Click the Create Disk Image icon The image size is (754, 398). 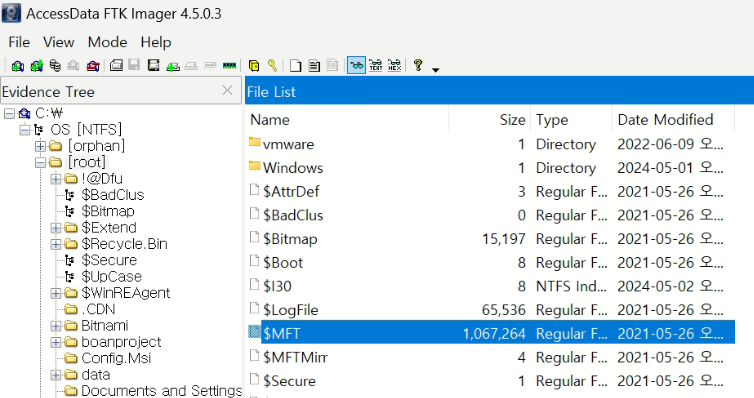click(116, 65)
